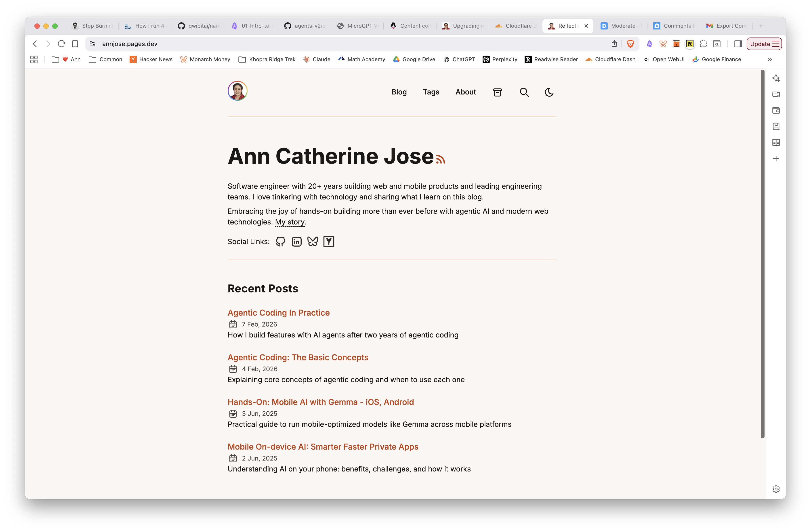
Task: Open the Hacker News social icon
Action: [x=328, y=242]
